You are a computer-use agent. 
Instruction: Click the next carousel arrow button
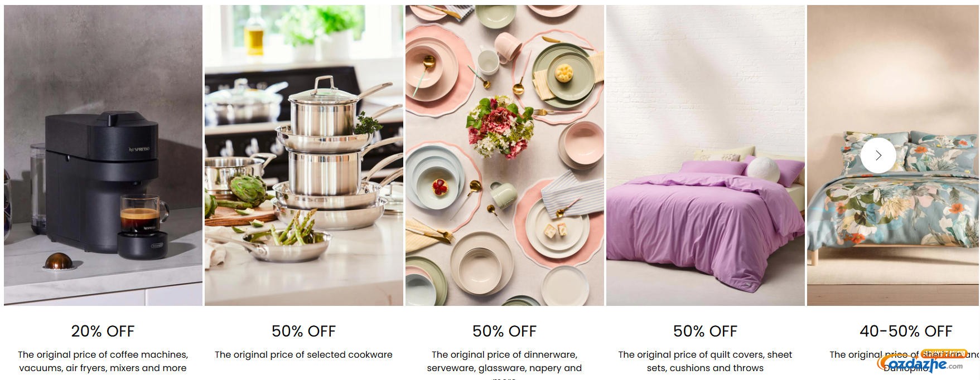[x=878, y=155]
